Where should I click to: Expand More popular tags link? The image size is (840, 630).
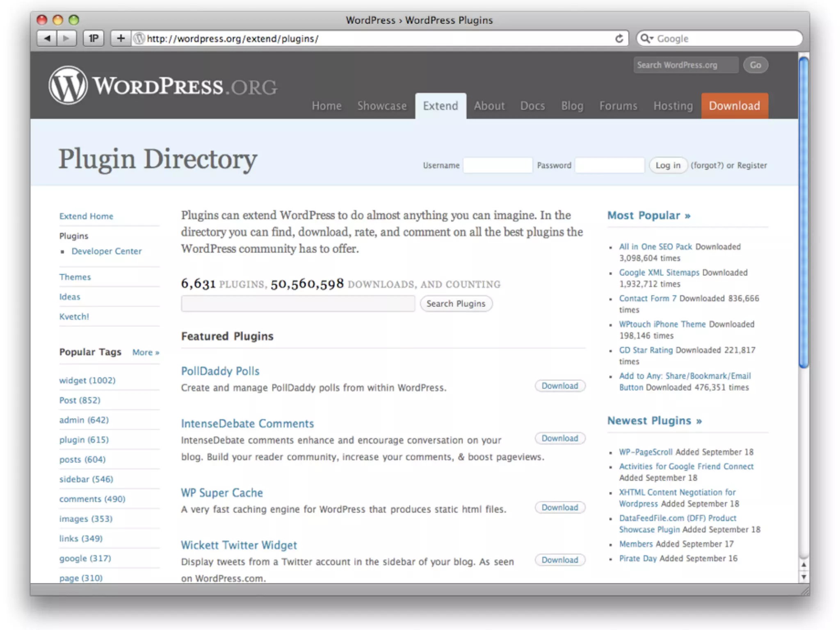tap(146, 352)
